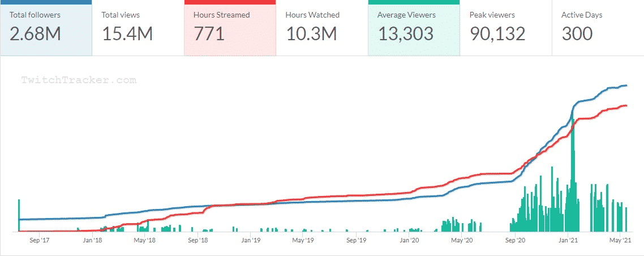The width and height of the screenshot is (644, 256).
Task: Click the tallest green bar near Jan '21
Action: [x=573, y=173]
